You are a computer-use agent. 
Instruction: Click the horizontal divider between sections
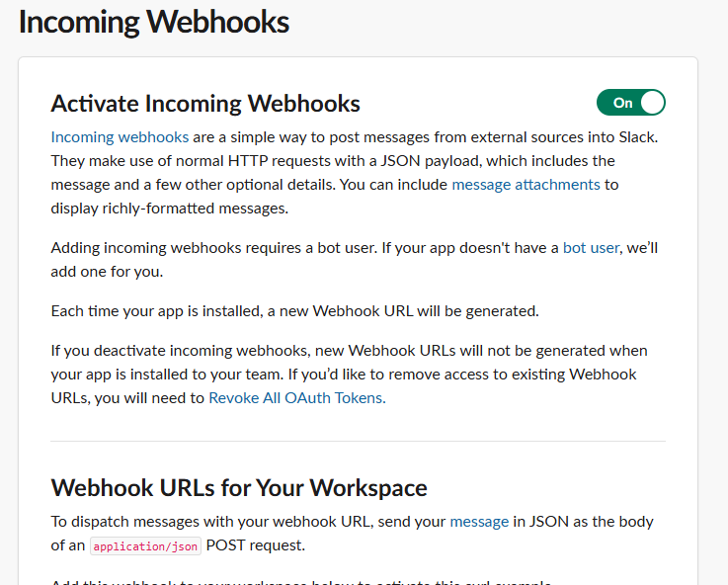coord(358,441)
